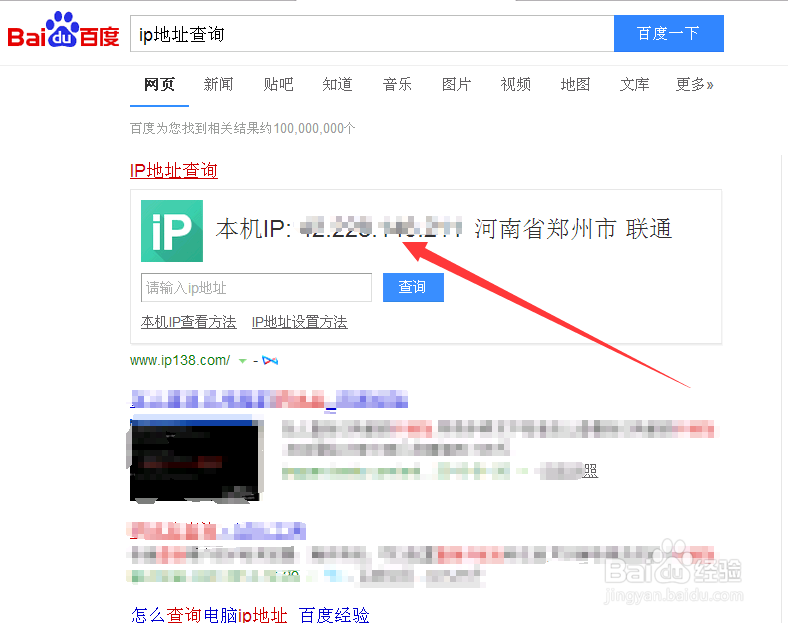788x623 pixels.
Task: Click the dark blurred result thumbnail
Action: (x=195, y=460)
